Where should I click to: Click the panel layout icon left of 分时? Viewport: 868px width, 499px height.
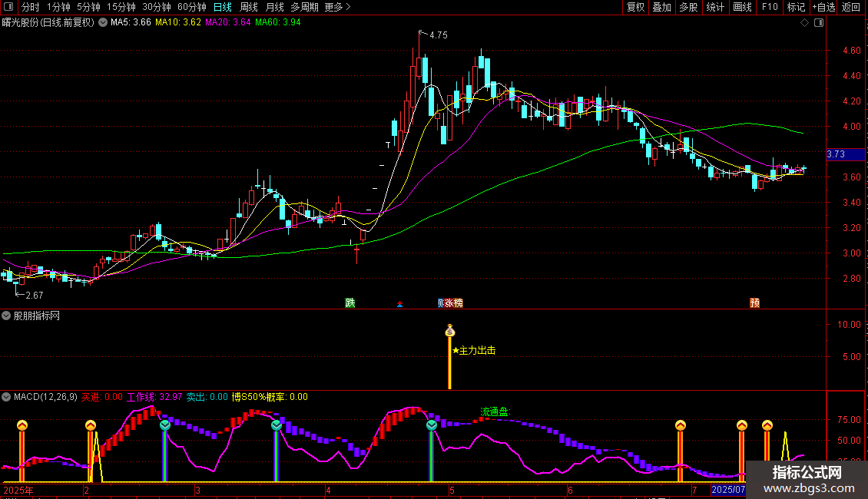(8, 7)
